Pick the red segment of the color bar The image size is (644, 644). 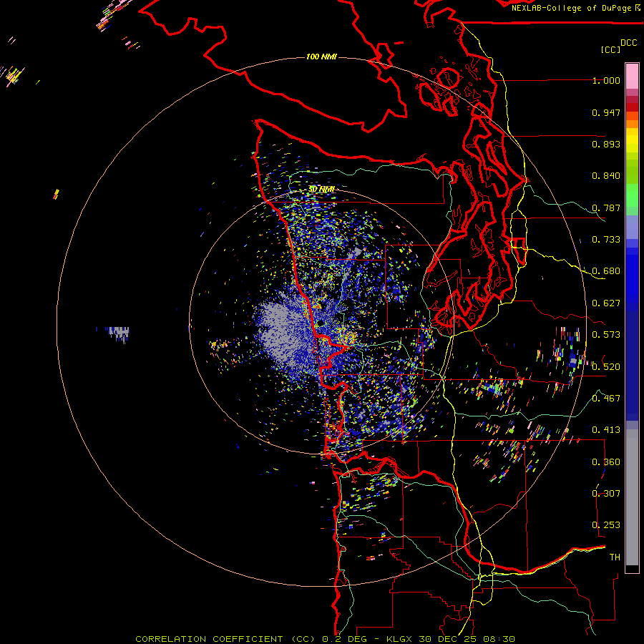pyautogui.click(x=632, y=107)
